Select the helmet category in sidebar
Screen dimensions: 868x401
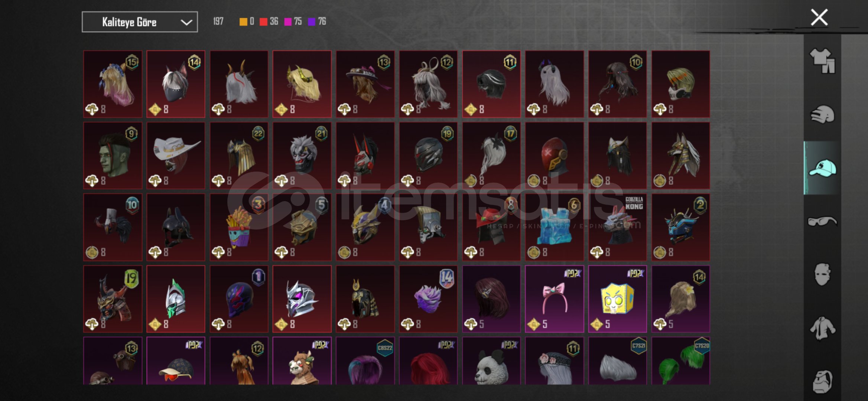point(822,114)
